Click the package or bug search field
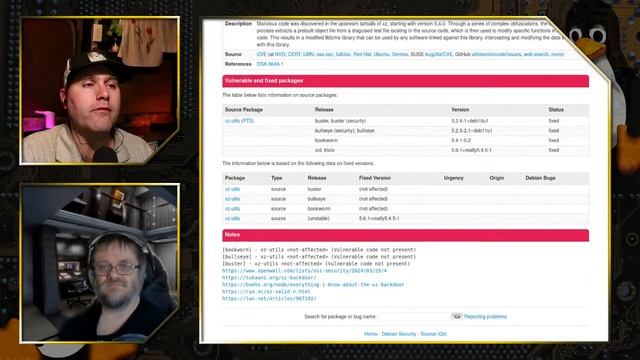 tap(413, 317)
